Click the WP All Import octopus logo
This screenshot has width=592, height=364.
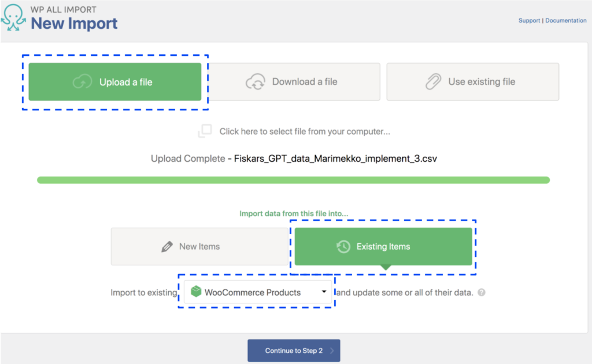tap(14, 18)
